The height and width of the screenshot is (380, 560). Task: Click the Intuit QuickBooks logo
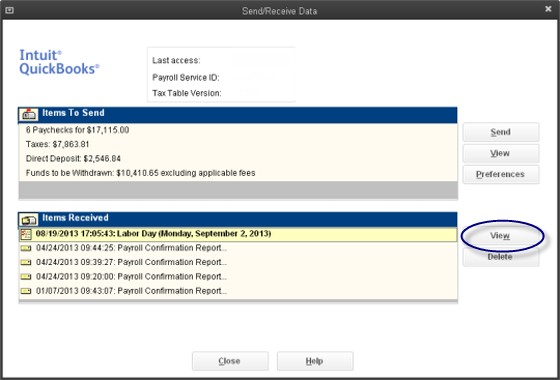[x=59, y=62]
